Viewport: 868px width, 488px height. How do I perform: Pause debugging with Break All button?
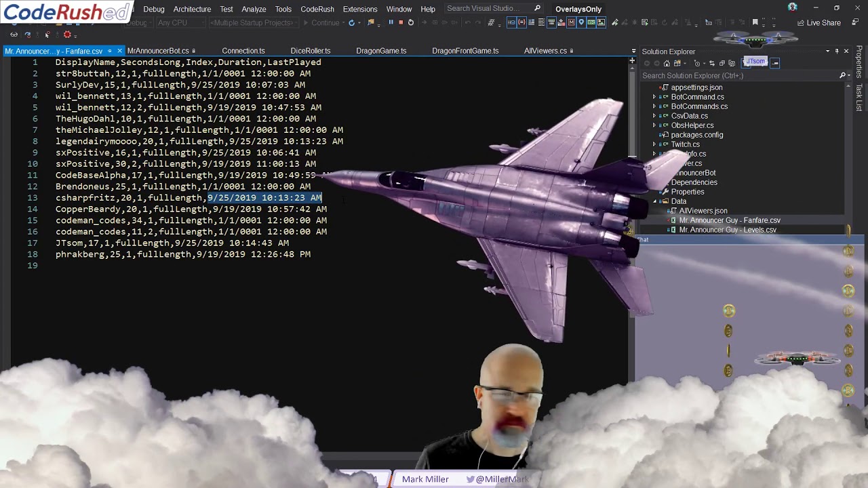(x=391, y=22)
